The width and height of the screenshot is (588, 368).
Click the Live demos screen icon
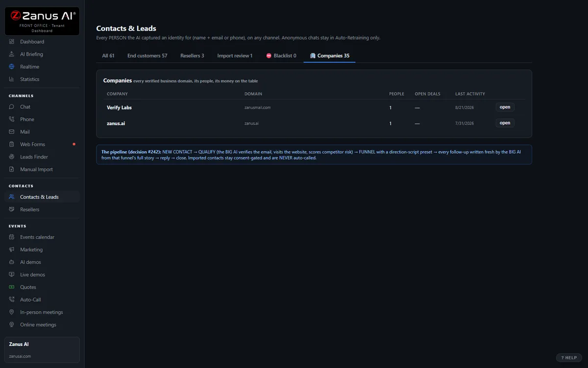point(12,274)
